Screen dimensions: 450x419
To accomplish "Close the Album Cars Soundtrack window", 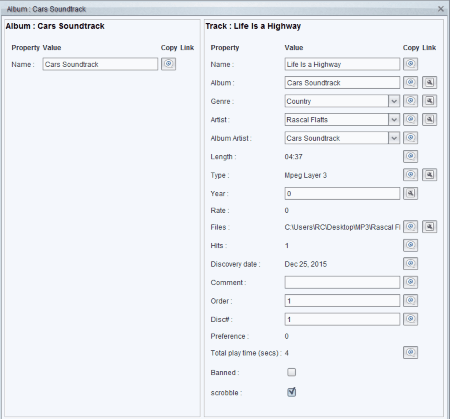I will click(x=441, y=9).
